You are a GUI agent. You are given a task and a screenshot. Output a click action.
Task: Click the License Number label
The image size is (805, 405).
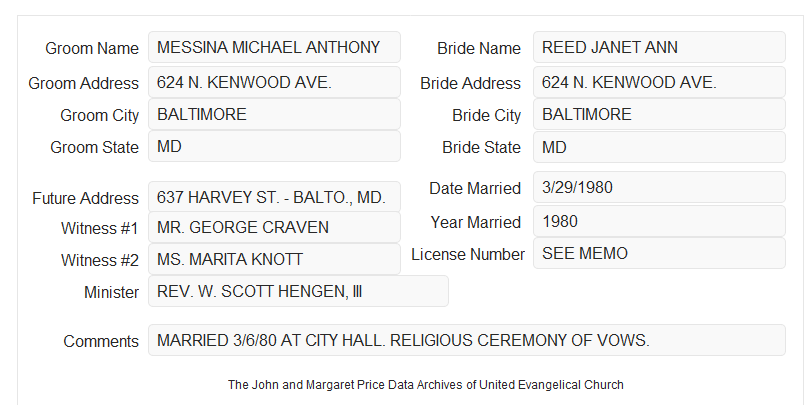(468, 255)
